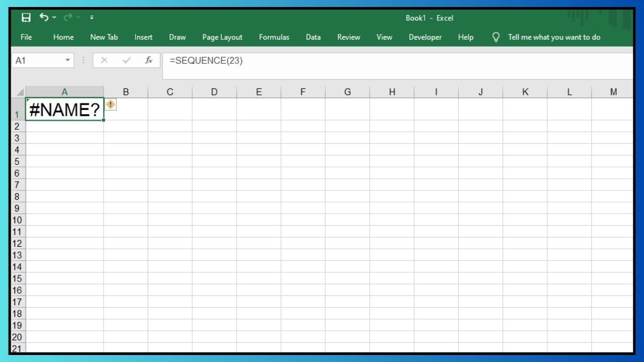
Task: Switch to the Page Layout tab
Action: (222, 37)
